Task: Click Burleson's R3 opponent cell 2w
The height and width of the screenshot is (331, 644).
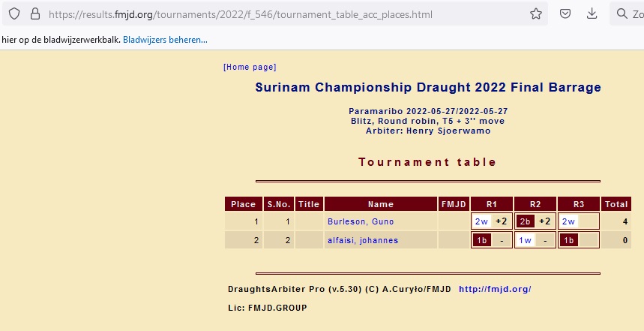Action: 568,221
